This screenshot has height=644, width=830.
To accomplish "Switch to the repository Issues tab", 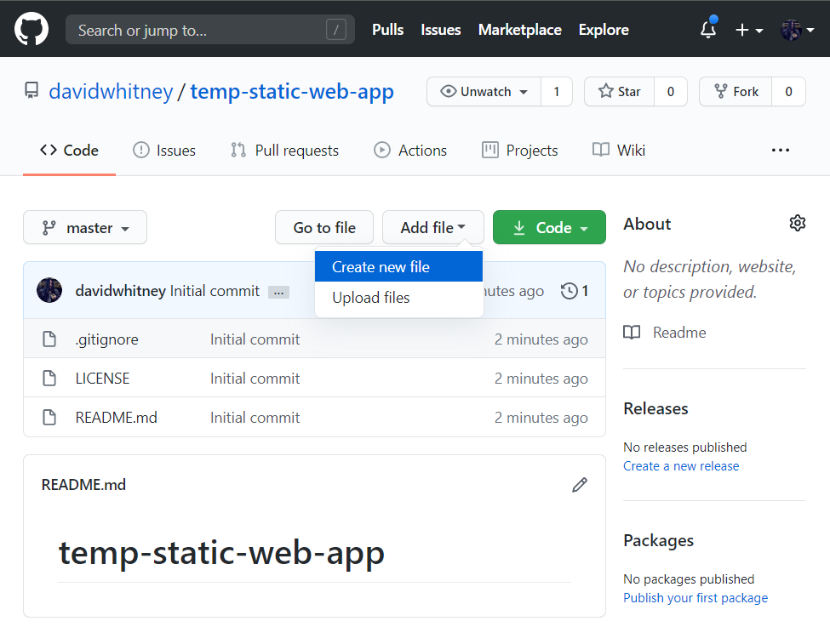I will (x=164, y=151).
